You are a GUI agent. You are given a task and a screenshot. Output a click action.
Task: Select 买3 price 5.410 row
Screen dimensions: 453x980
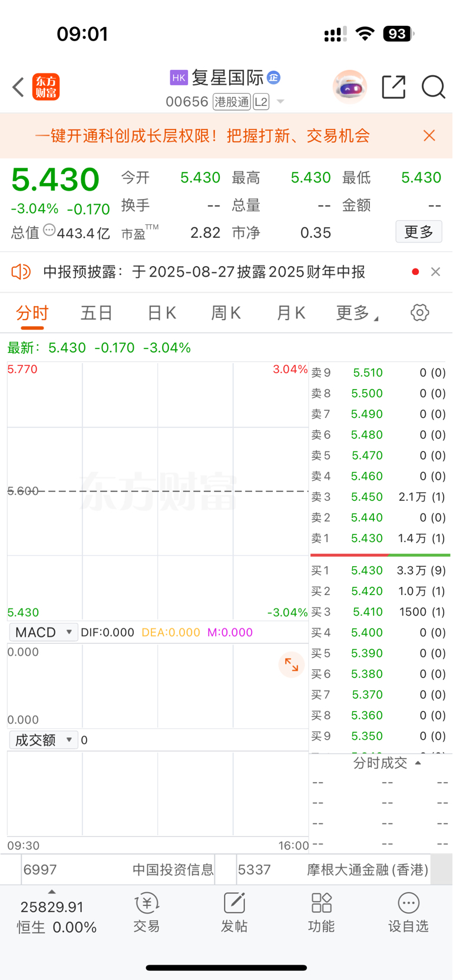point(379,612)
